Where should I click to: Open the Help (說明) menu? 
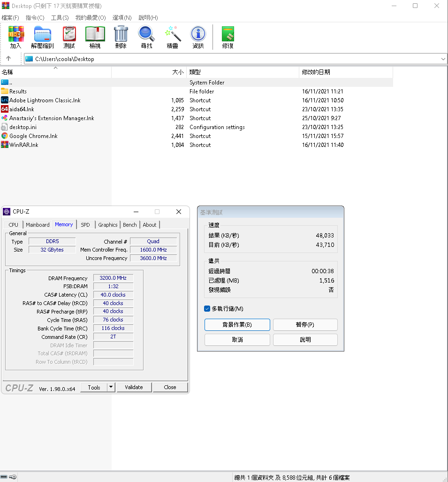148,17
